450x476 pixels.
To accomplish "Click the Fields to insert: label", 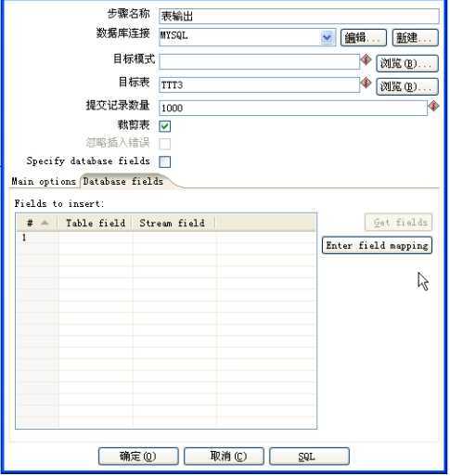I will (x=59, y=204).
